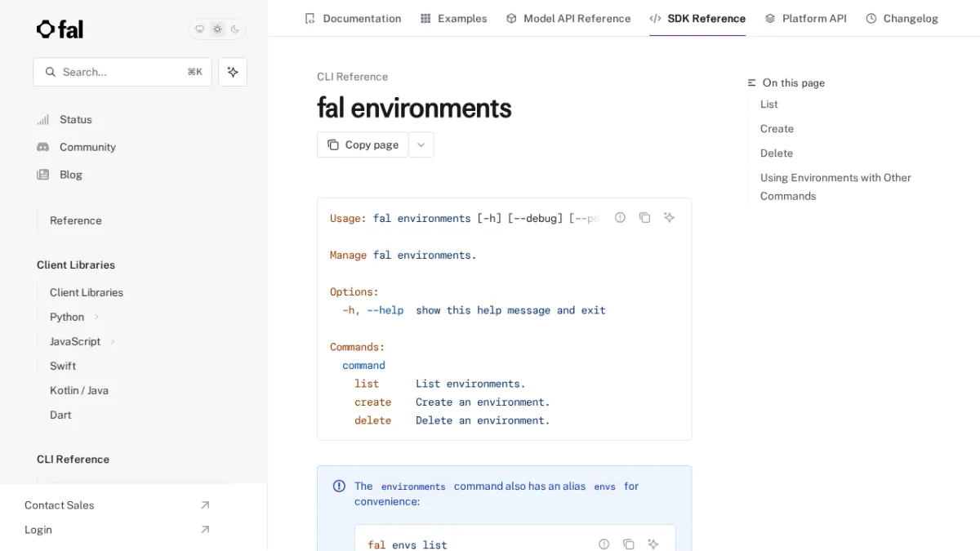
Task: Select the SDK Reference tab
Action: pyautogui.click(x=697, y=18)
